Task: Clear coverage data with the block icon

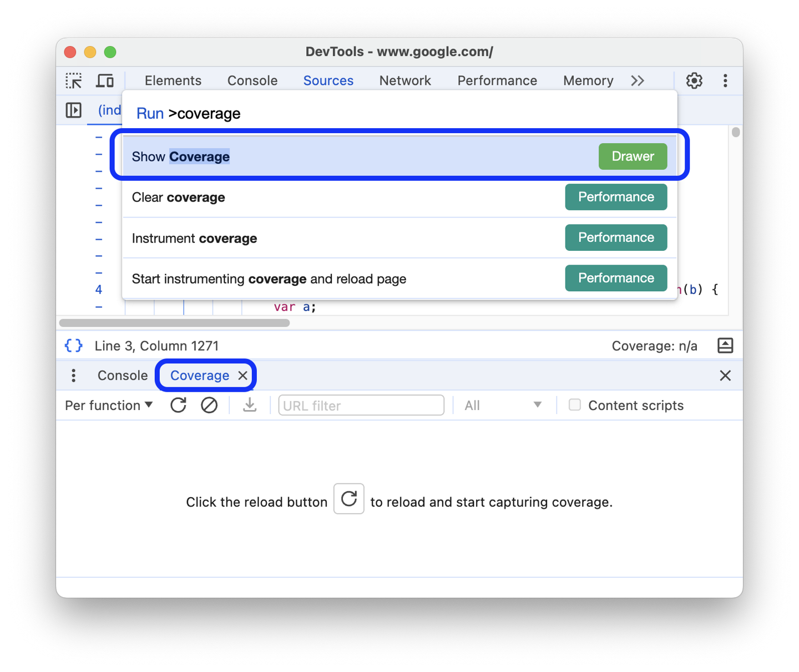Action: 209,405
